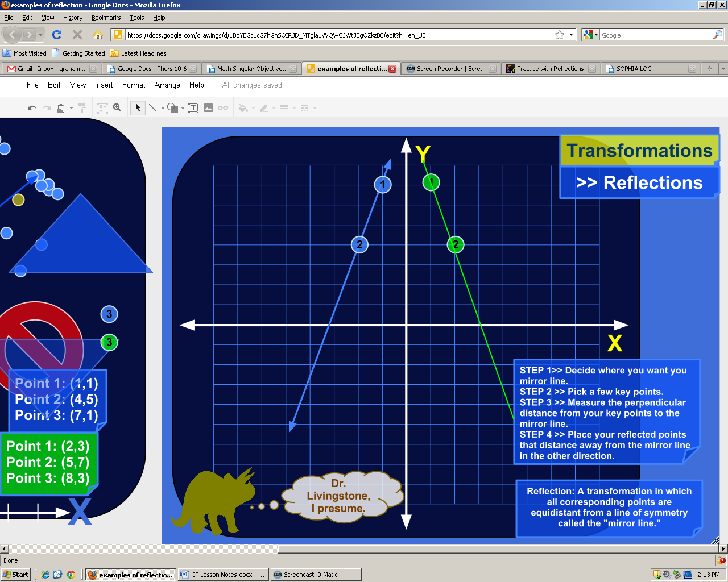Viewport: 728px width, 582px height.
Task: Bookmark this page with the star
Action: tap(560, 35)
